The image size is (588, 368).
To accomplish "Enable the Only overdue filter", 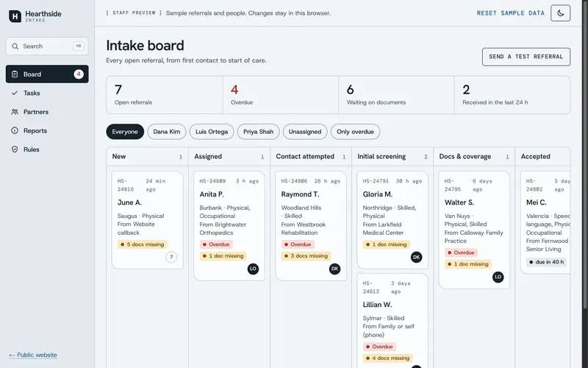I will pyautogui.click(x=355, y=132).
